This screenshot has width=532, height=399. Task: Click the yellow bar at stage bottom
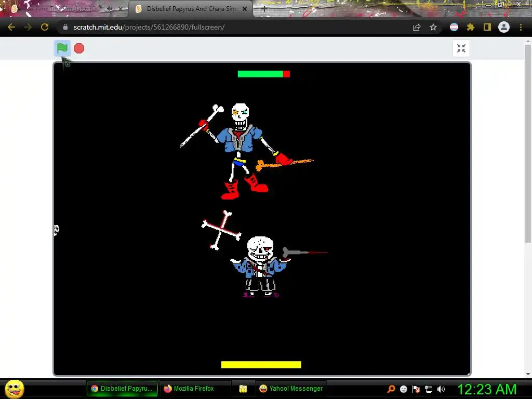261,365
